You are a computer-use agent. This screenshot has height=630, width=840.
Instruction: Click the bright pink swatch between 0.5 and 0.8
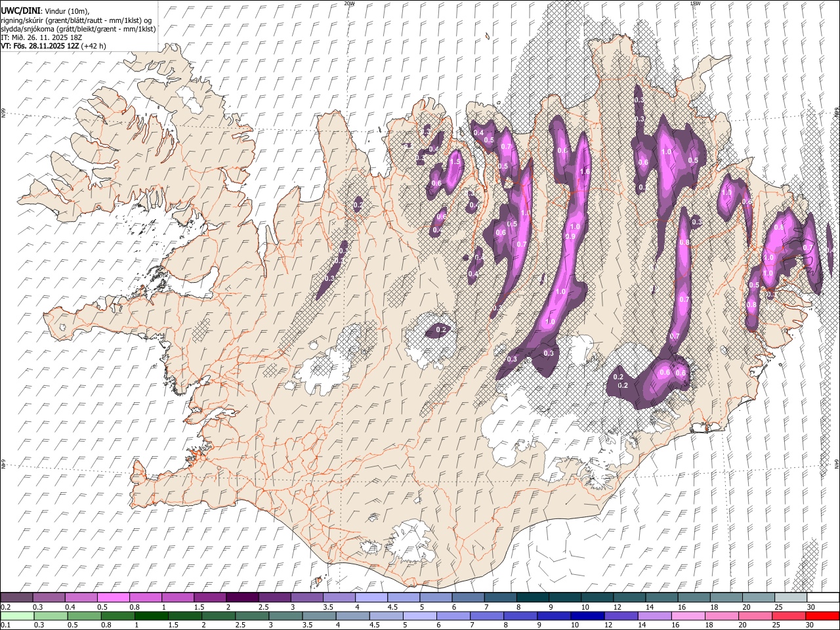point(113,597)
